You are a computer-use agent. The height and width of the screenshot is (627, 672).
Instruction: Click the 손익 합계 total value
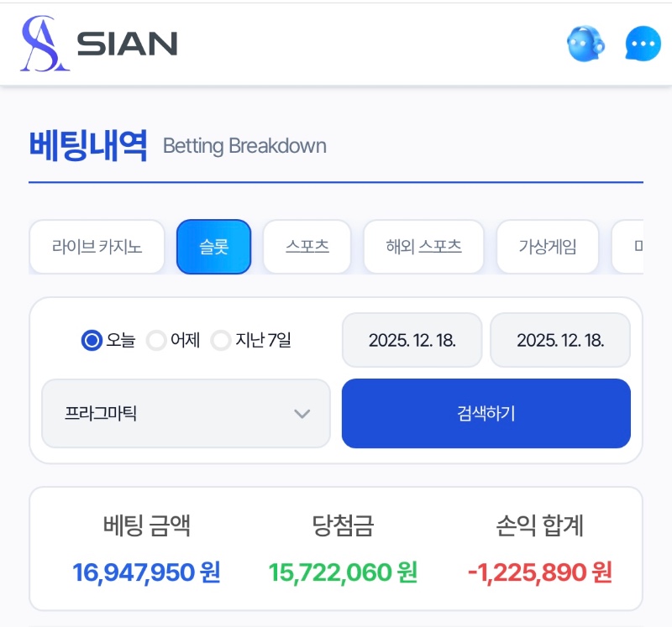(x=539, y=572)
